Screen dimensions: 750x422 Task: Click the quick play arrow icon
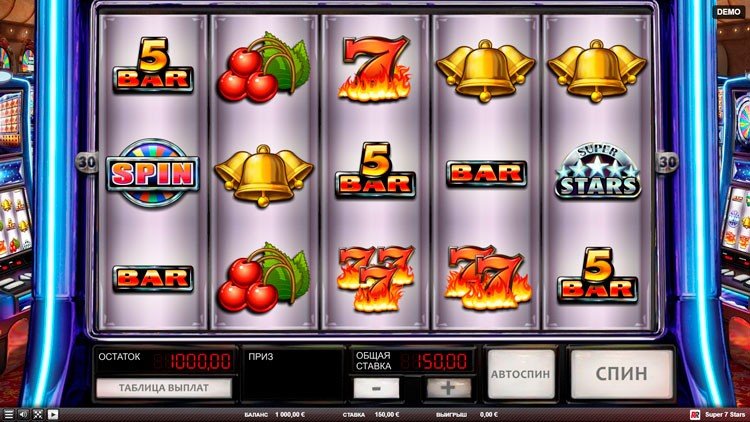pyautogui.click(x=53, y=414)
